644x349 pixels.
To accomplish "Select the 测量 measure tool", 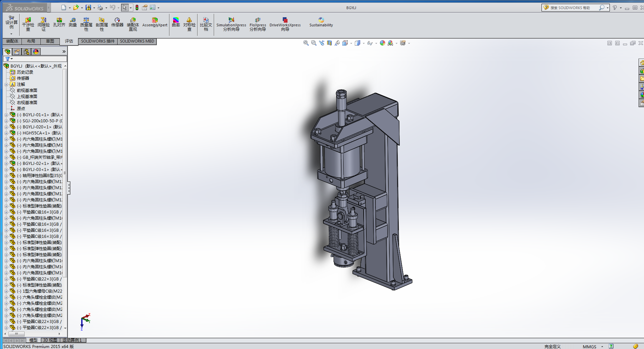I will pos(73,22).
